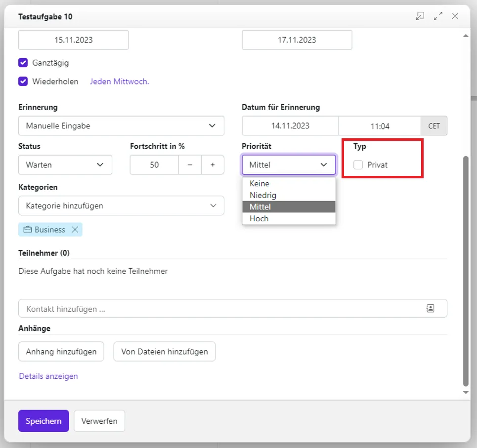Pick Keine in the priority list
This screenshot has height=448, width=477.
pos(260,183)
